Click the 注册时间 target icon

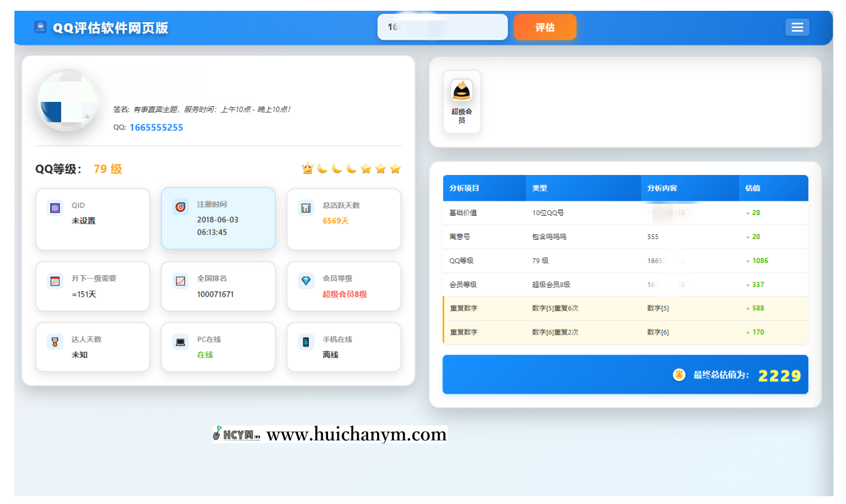[x=180, y=207]
